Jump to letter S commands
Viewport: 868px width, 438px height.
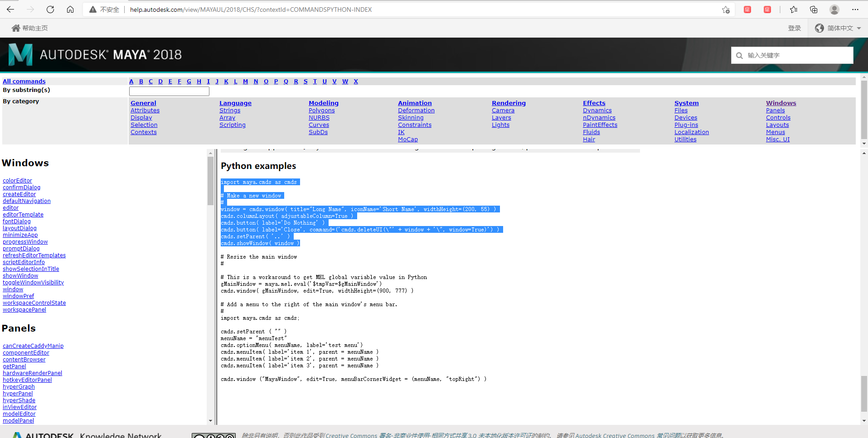[305, 82]
